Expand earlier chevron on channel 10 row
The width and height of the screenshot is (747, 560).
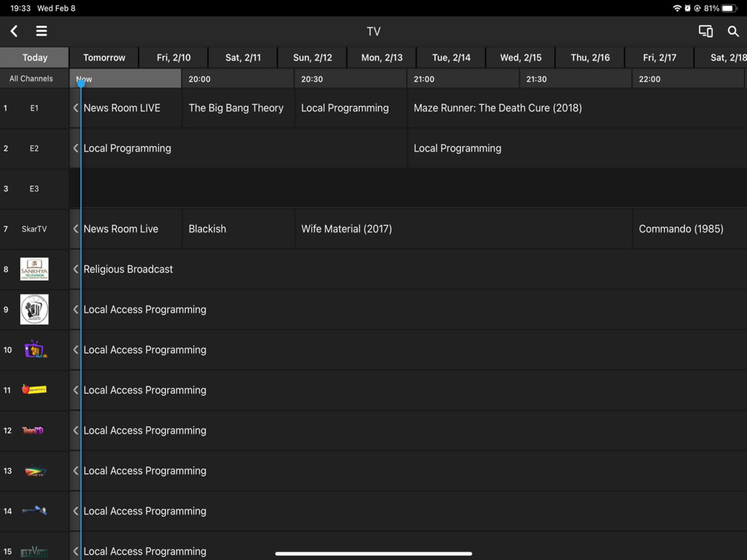(75, 350)
